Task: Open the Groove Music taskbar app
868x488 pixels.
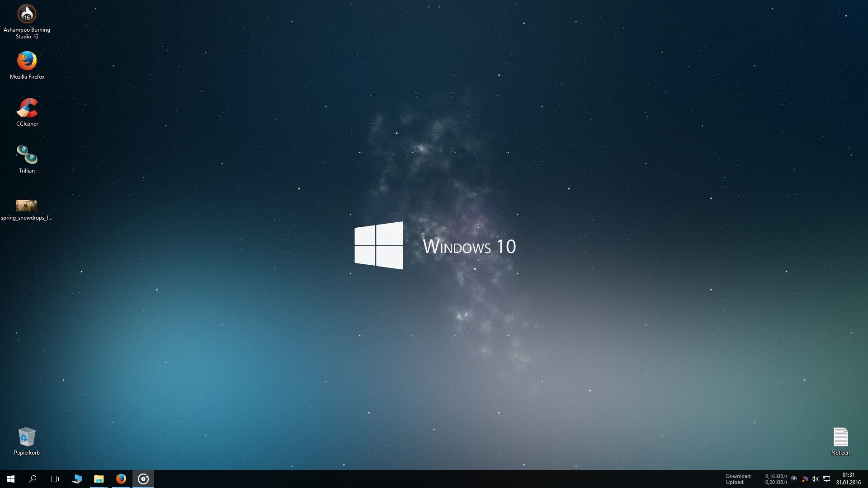Action: click(x=143, y=479)
